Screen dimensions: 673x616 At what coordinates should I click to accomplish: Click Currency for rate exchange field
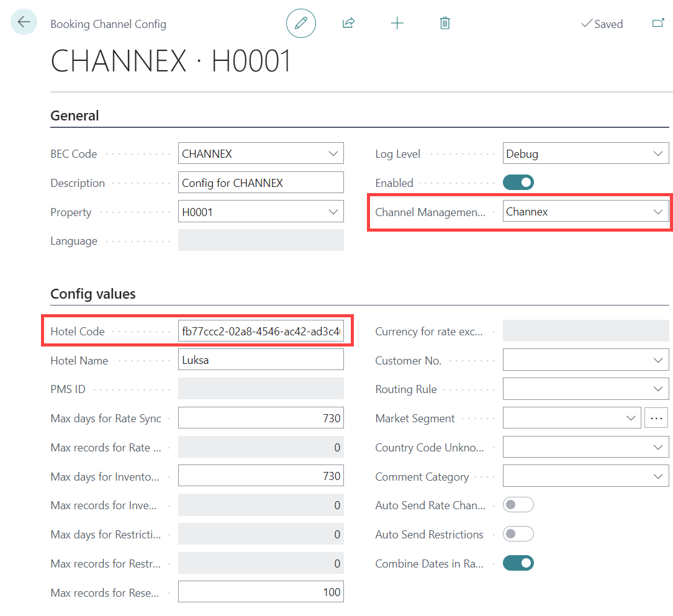pyautogui.click(x=586, y=331)
